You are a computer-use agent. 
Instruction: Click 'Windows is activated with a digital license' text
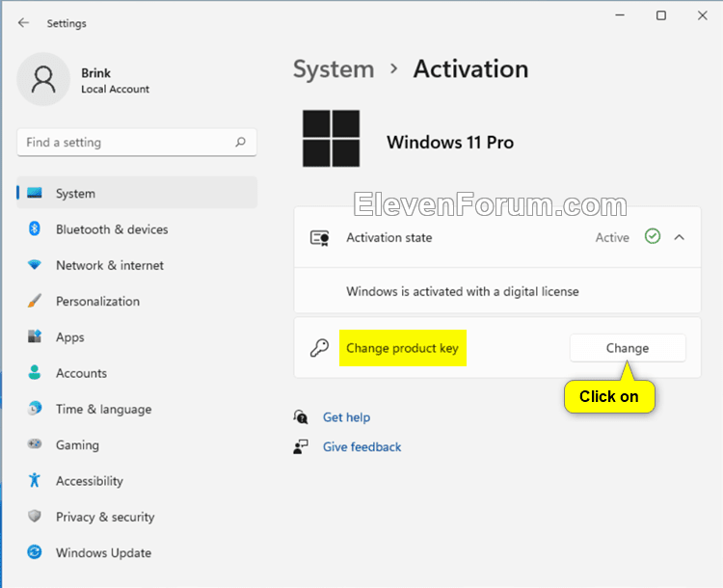[x=463, y=291]
